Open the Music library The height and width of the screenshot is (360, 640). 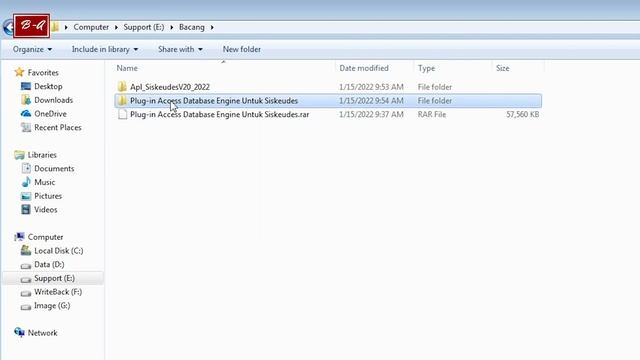pyautogui.click(x=44, y=182)
